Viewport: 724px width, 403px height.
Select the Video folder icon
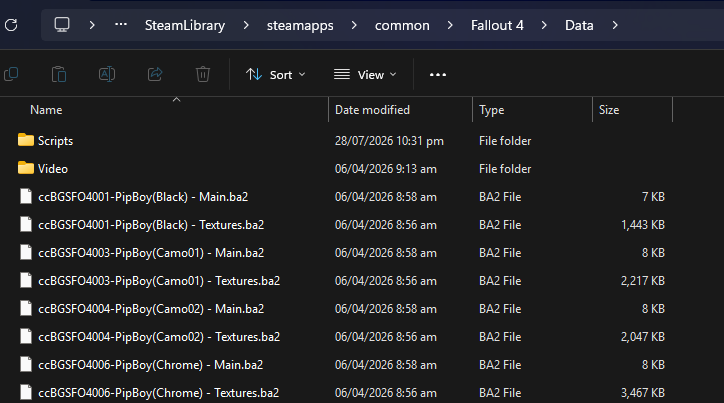[x=26, y=168]
